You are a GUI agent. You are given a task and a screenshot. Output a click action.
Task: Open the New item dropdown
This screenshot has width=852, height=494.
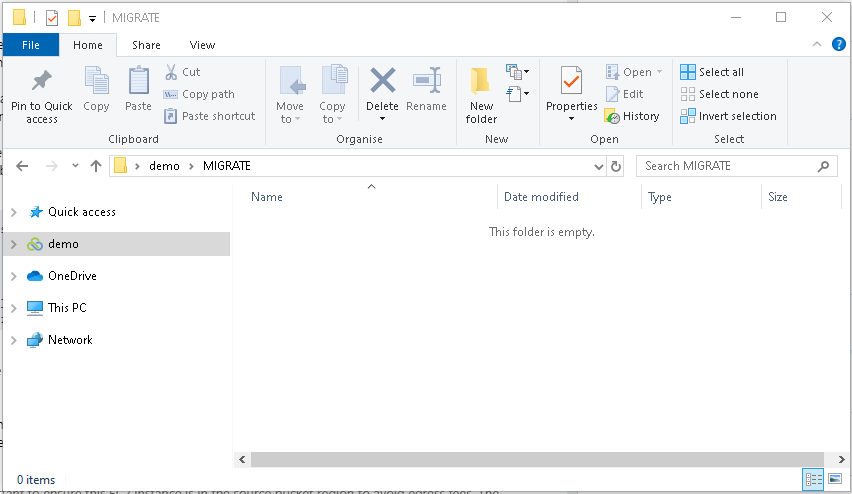(517, 71)
